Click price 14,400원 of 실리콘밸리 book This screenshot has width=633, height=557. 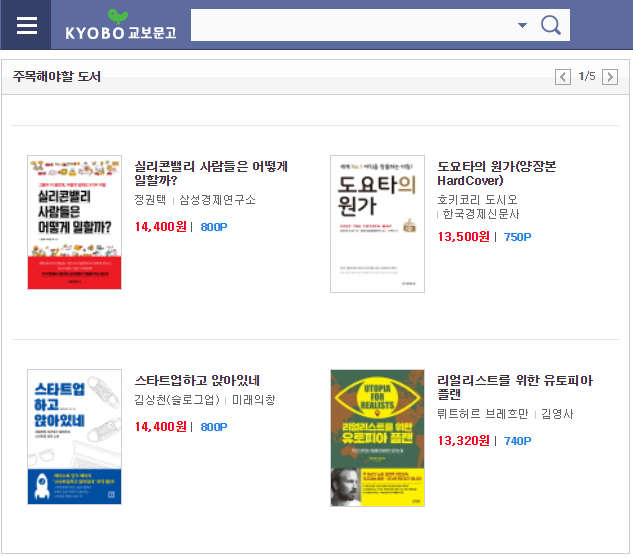point(161,227)
